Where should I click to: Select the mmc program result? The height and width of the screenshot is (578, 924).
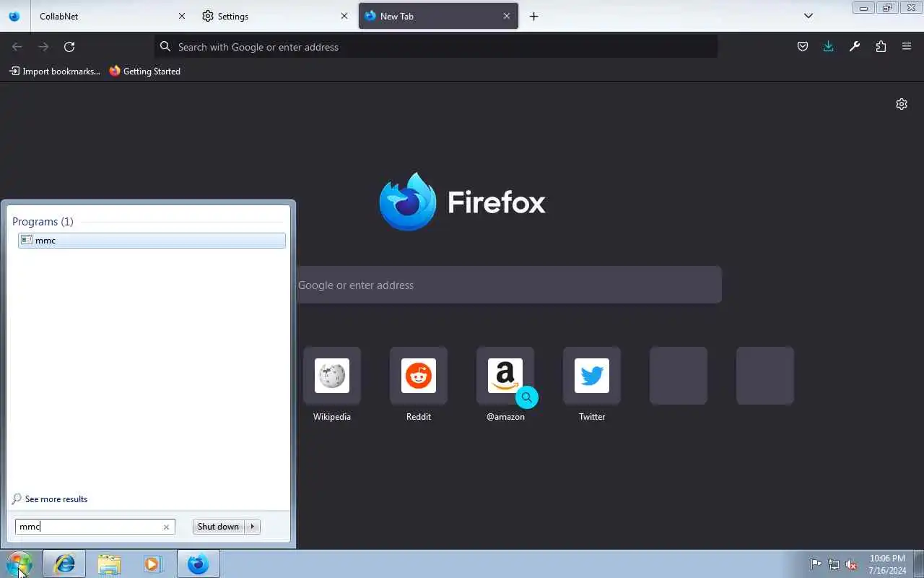coord(152,241)
